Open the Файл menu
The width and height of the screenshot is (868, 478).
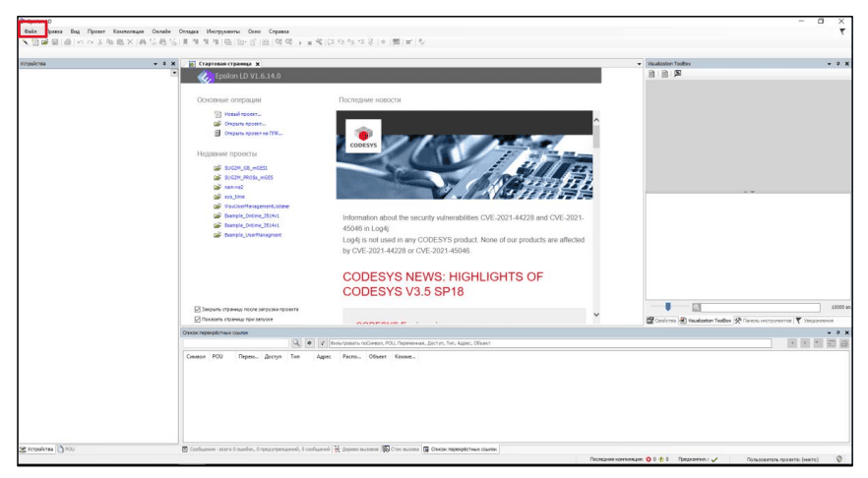[31, 31]
